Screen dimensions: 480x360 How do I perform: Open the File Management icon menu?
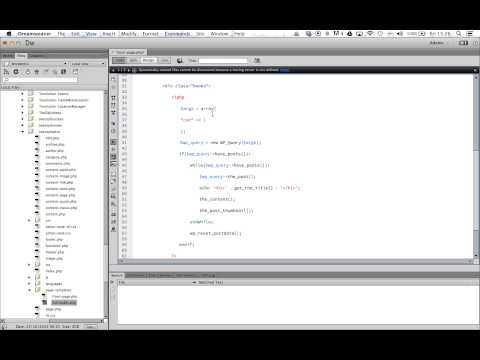click(x=180, y=60)
